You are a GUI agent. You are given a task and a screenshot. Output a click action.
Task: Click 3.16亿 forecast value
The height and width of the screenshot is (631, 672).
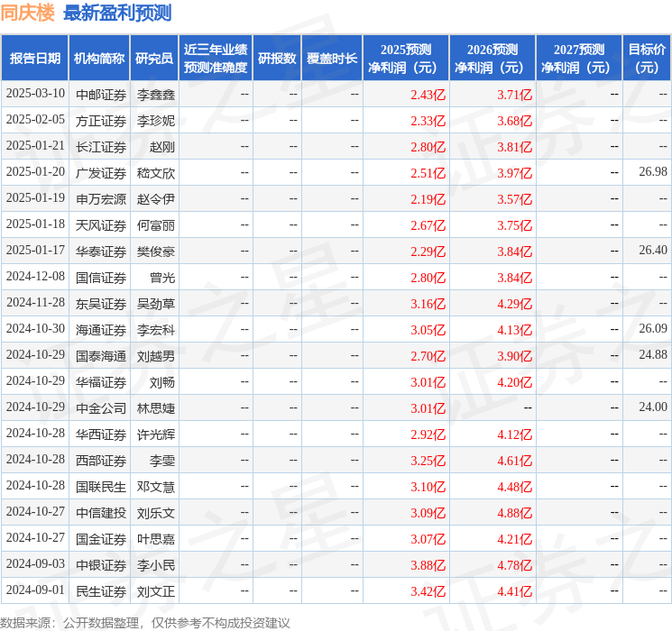tap(428, 304)
